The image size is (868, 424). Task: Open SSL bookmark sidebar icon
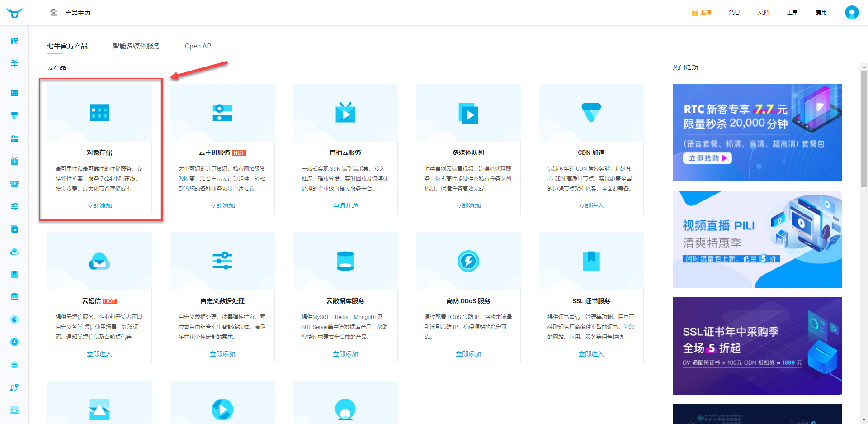pos(14,274)
